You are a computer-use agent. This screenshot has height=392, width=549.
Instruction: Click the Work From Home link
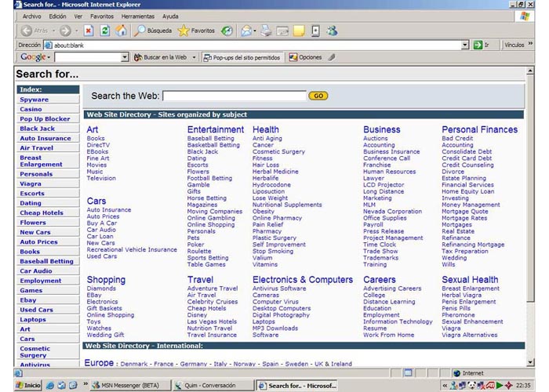click(388, 335)
